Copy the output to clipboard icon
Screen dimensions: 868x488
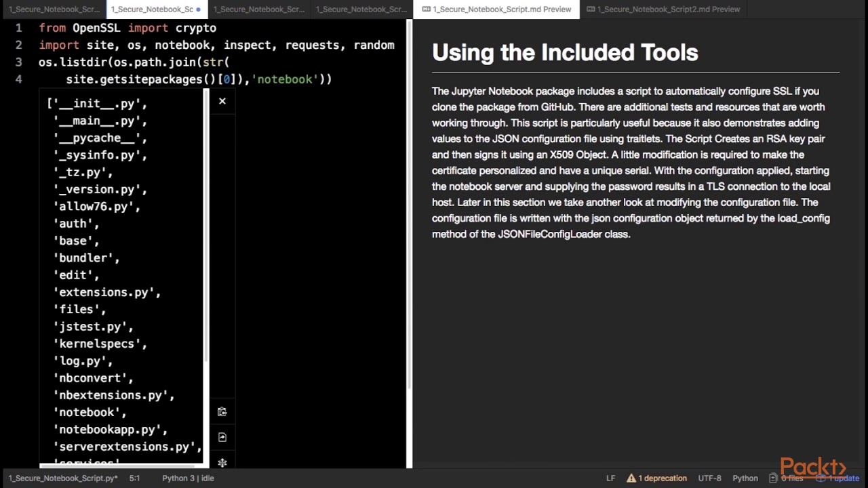coord(222,411)
